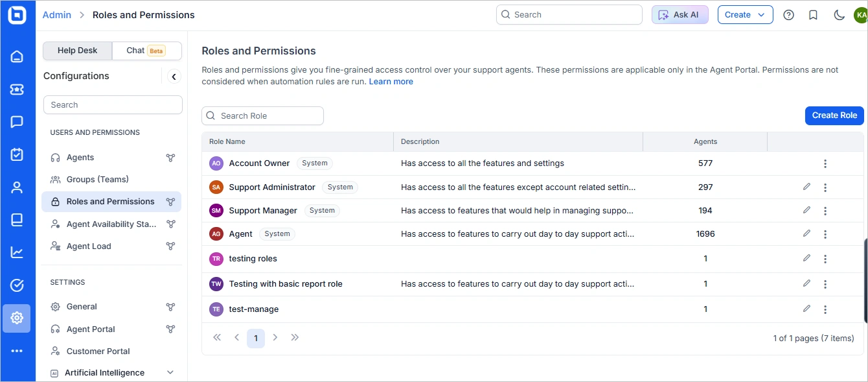Viewport: 868px width, 382px height.
Task: Jump to first page double arrow
Action: pos(217,337)
